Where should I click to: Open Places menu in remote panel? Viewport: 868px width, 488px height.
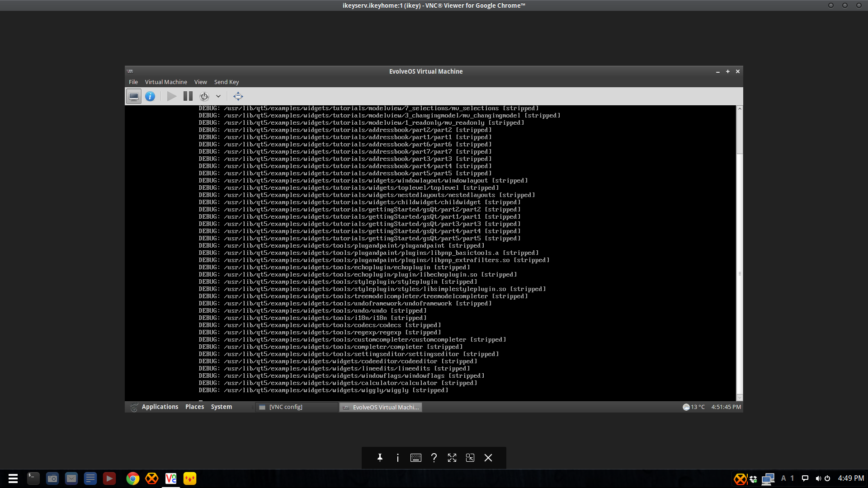(x=194, y=407)
